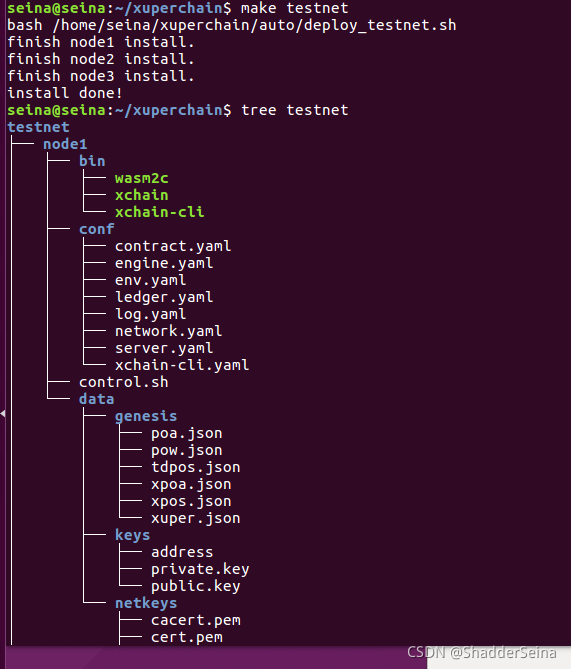The image size is (571, 669).
Task: Click the conf directory label
Action: click(x=96, y=229)
